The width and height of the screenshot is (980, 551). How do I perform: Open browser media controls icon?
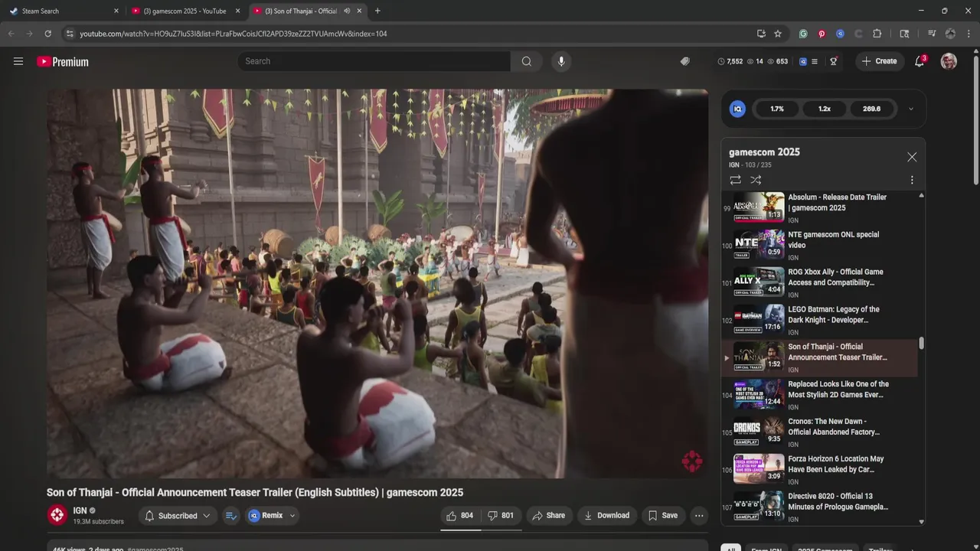click(932, 34)
